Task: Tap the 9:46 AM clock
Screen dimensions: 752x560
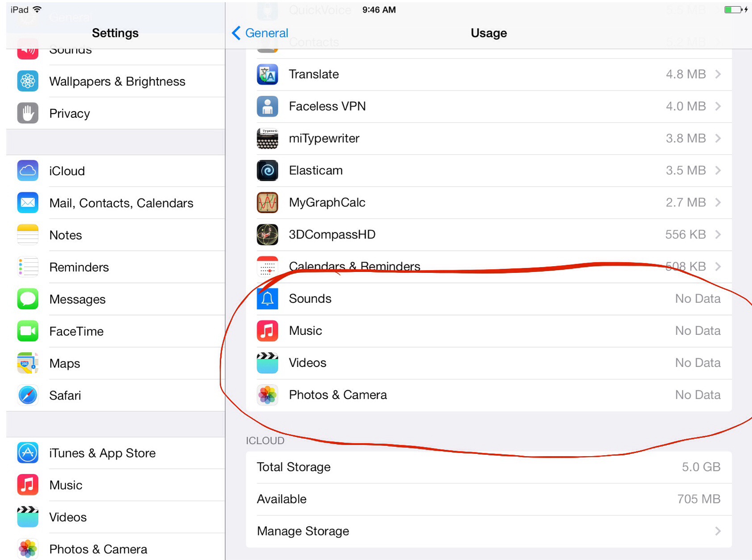Action: coord(379,10)
